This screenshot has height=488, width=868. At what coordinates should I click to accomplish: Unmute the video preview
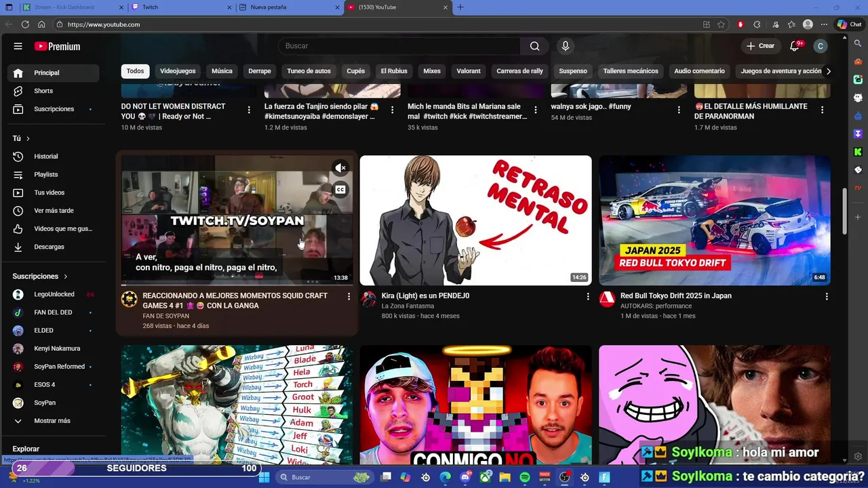[x=340, y=167]
